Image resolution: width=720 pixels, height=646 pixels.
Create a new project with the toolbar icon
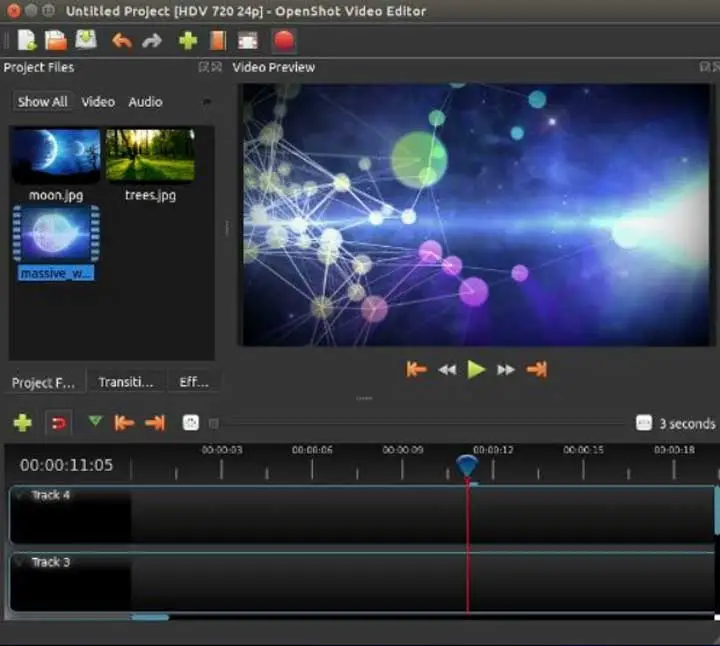pos(27,41)
